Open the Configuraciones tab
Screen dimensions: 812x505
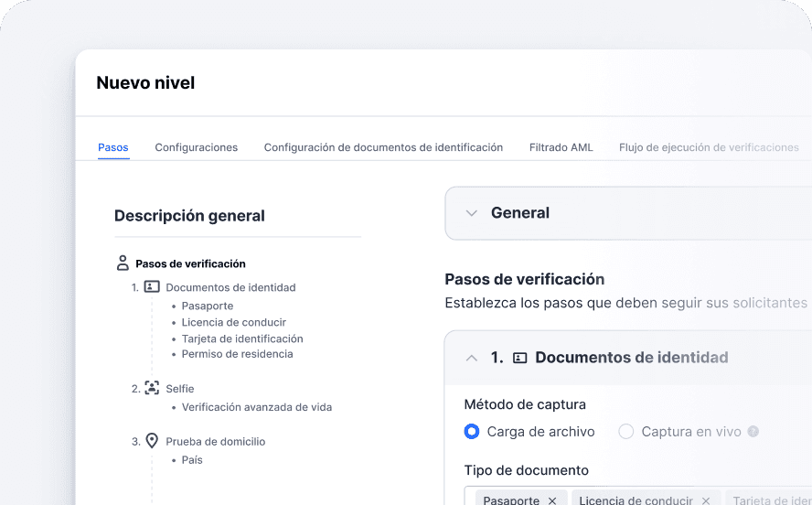tap(197, 147)
